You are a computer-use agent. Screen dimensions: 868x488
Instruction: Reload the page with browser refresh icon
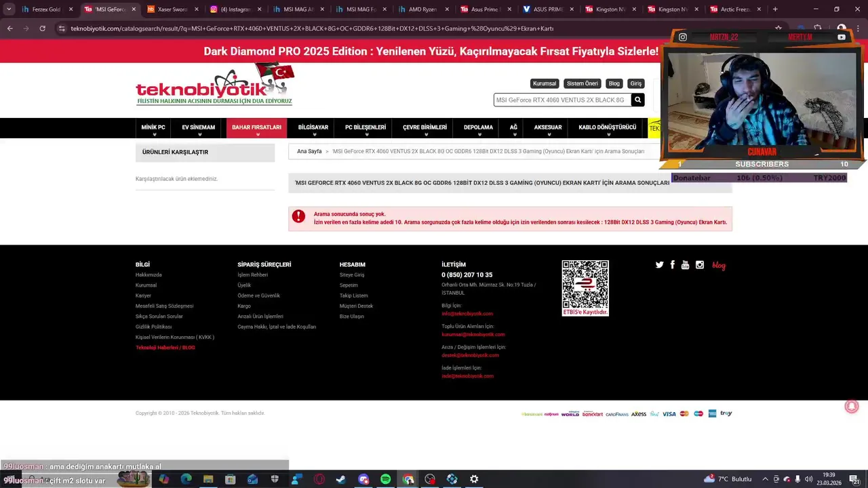pyautogui.click(x=42, y=28)
